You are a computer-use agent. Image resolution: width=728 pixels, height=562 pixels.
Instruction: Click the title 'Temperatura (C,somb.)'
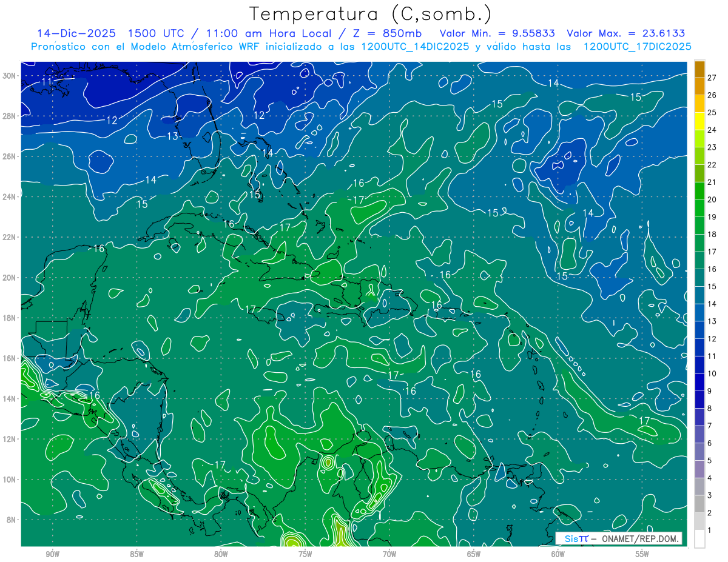(x=371, y=14)
